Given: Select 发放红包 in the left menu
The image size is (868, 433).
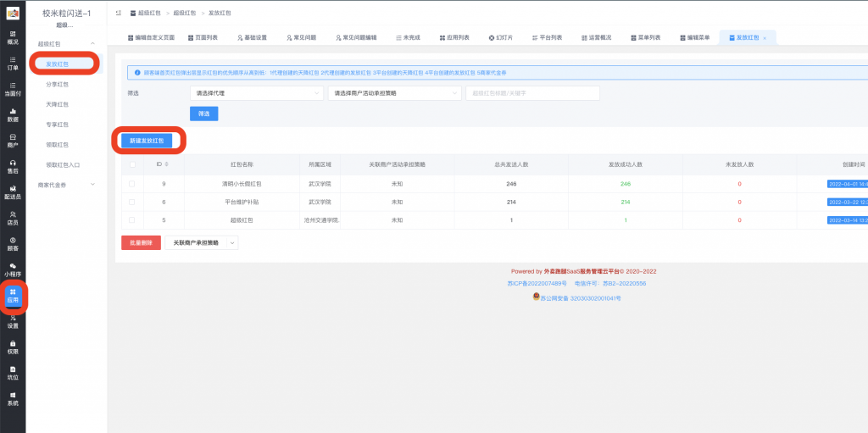Looking at the screenshot, I should [x=57, y=64].
